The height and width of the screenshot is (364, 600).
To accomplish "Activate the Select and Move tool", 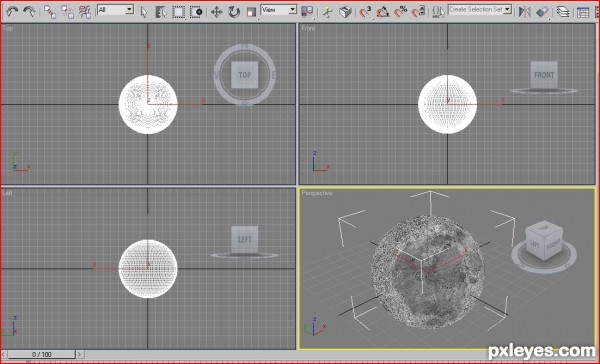I will pyautogui.click(x=217, y=12).
